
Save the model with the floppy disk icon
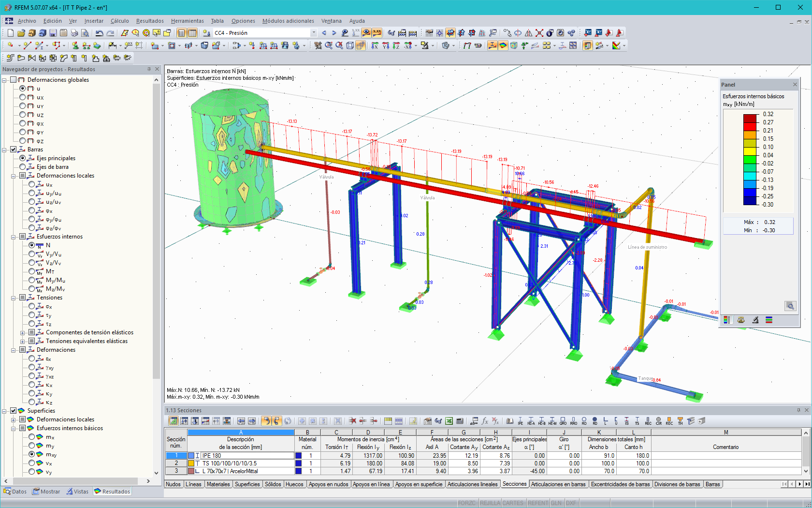pos(53,33)
